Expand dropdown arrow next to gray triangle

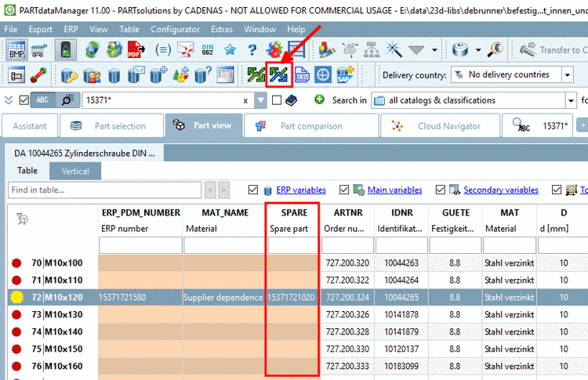[434, 50]
